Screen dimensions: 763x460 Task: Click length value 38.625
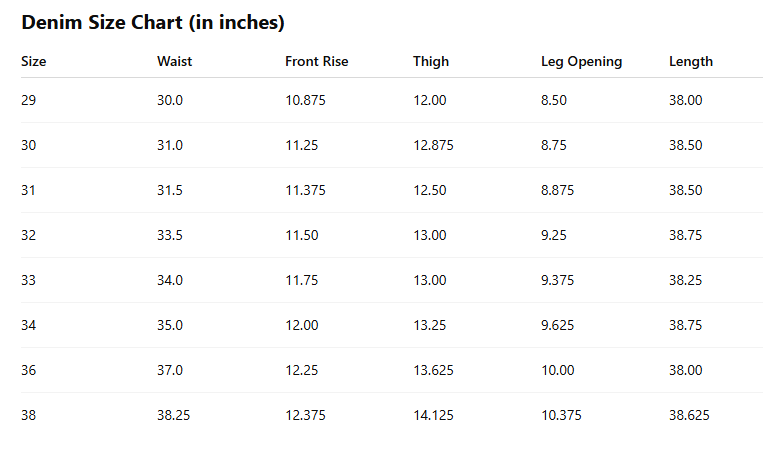pos(689,415)
